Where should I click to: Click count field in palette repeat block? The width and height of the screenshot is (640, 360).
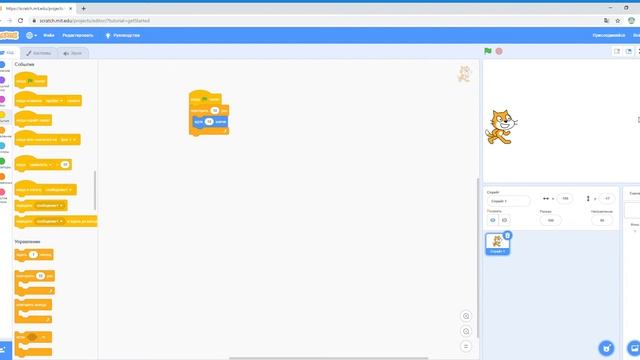pos(40,276)
